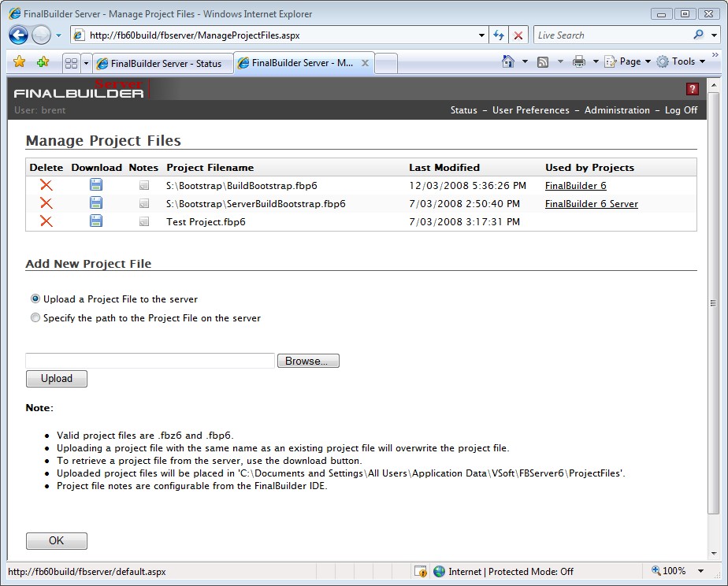Screen dimensions: 728x586
Task: Delete the ServerBuildBootstrap.fbp6 project file
Action: click(46, 203)
